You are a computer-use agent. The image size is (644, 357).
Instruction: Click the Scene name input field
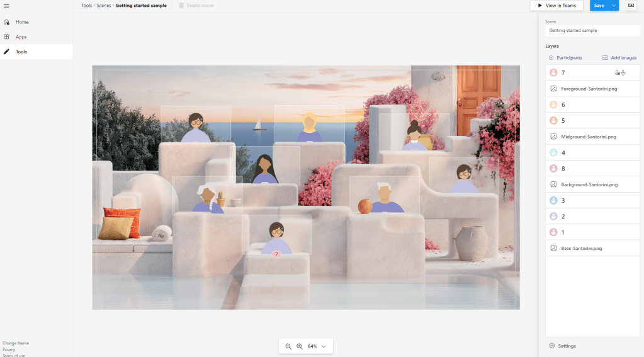[592, 30]
